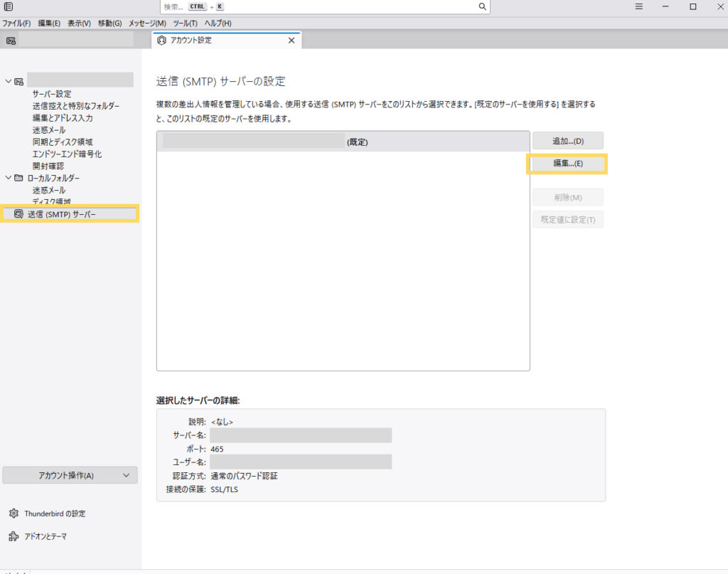This screenshot has height=574, width=728.
Task: Click the spaces toolbar icon in title bar
Action: click(x=9, y=6)
